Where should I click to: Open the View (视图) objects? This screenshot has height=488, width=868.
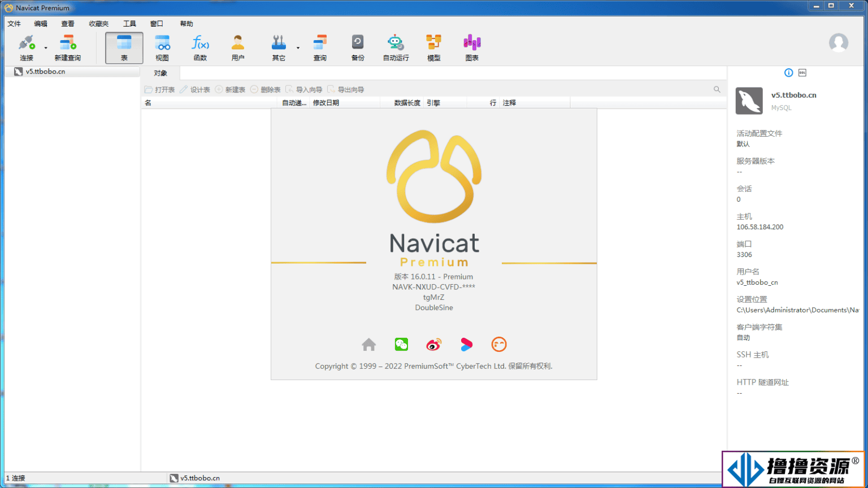(x=162, y=47)
